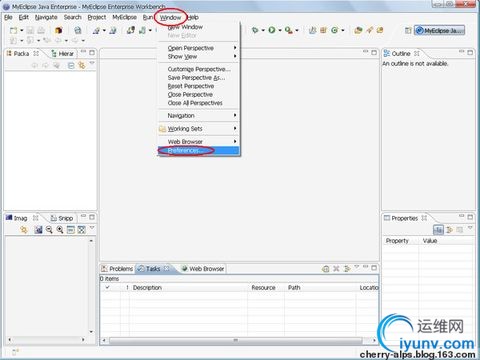The width and height of the screenshot is (480, 360).
Task: Select Save Perspective As entry
Action: tap(199, 78)
